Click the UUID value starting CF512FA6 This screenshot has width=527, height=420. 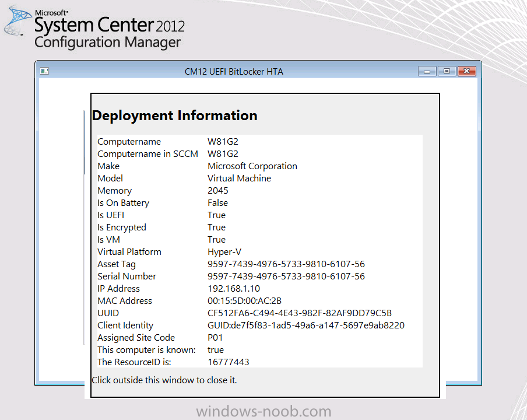[x=300, y=313]
